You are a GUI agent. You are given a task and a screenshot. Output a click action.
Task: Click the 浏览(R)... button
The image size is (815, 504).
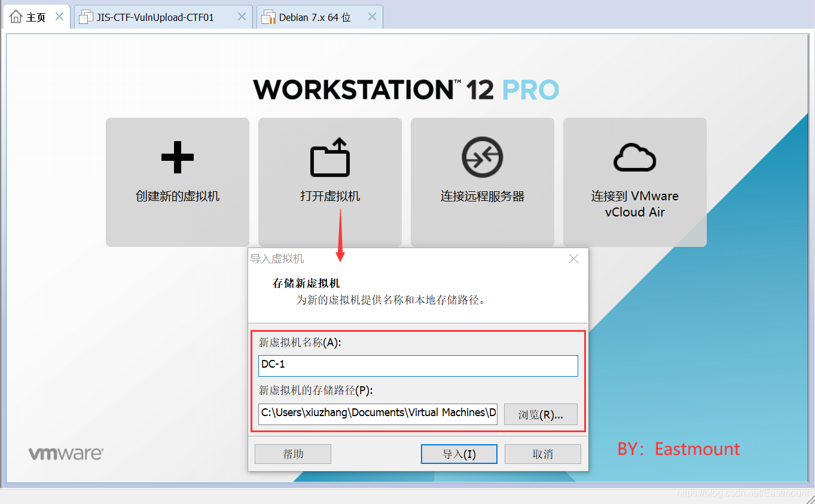(x=541, y=414)
